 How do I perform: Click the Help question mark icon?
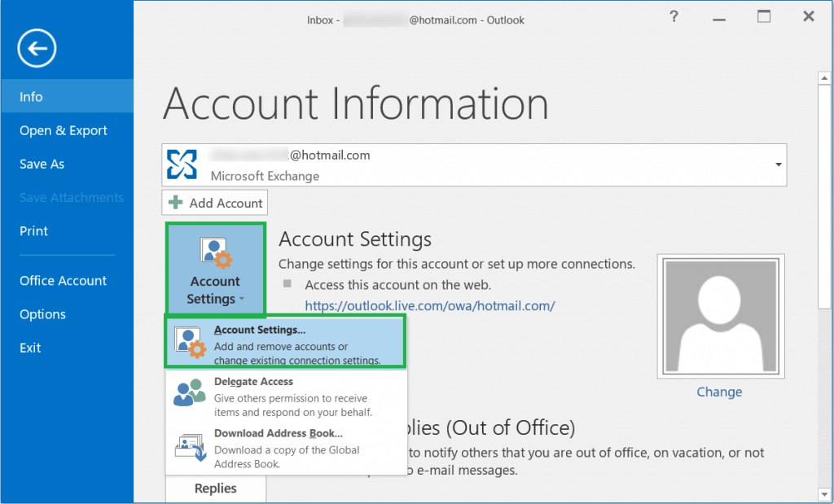[674, 16]
